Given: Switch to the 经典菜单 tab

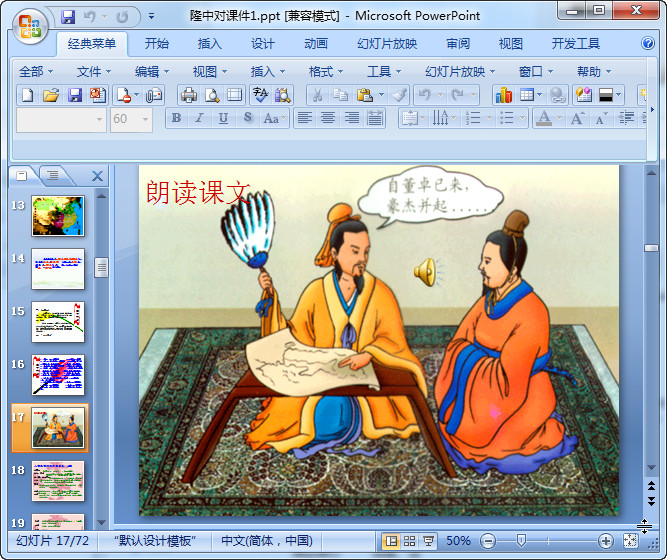Looking at the screenshot, I should click(x=91, y=44).
